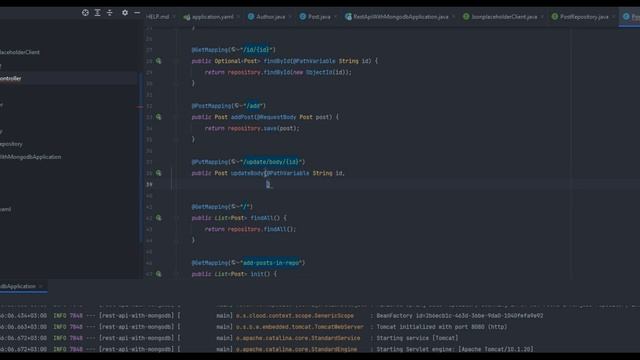Collapse all nodes in project tree
This screenshot has width=640, height=360.
(x=109, y=13)
